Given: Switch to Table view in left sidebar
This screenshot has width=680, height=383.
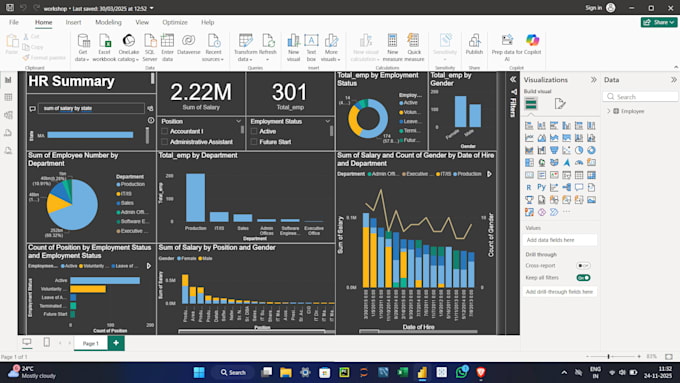Looking at the screenshot, I should pyautogui.click(x=8, y=97).
